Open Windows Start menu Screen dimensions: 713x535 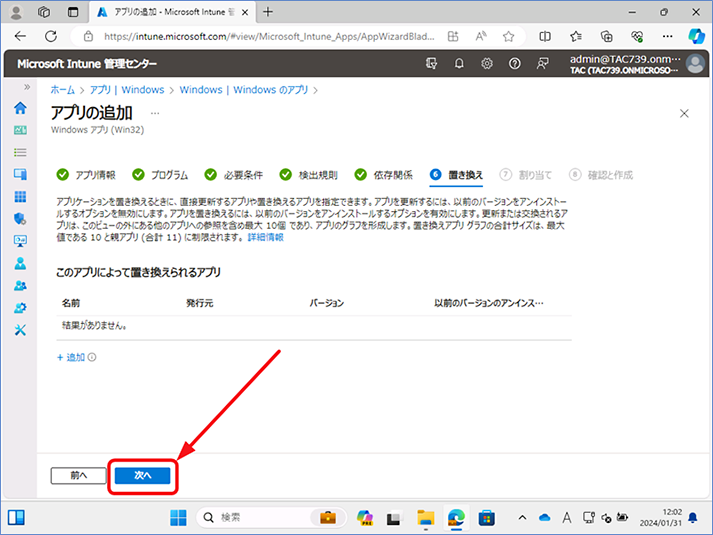coord(178,518)
